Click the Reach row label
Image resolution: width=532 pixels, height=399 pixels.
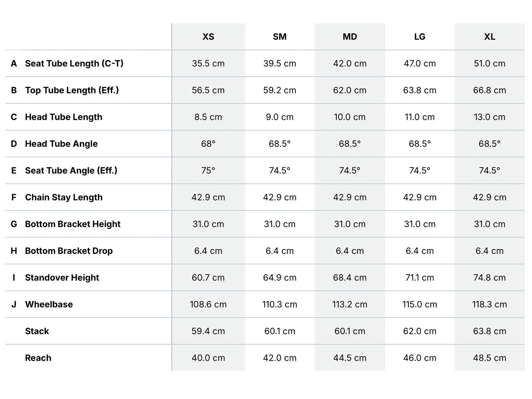pos(38,358)
